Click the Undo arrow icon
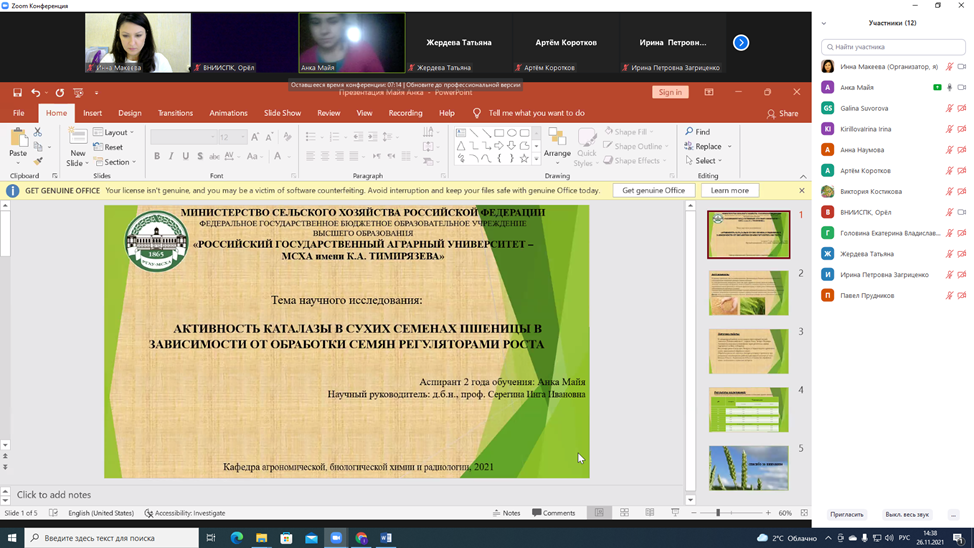This screenshot has height=548, width=974. tap(36, 92)
